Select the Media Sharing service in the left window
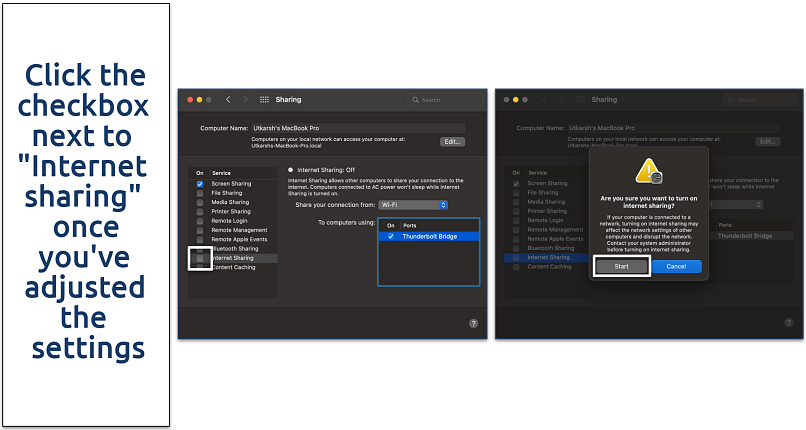Image resolution: width=806 pixels, height=430 pixels. (x=231, y=202)
